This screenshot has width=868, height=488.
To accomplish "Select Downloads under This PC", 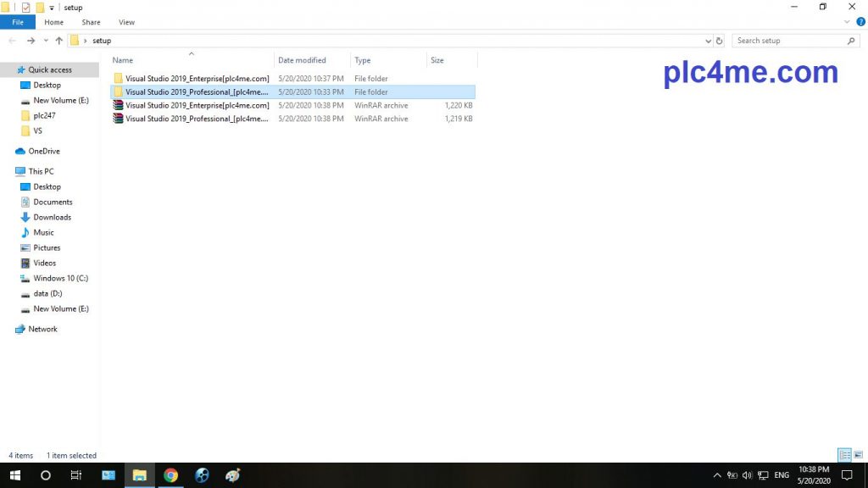I will 52,217.
